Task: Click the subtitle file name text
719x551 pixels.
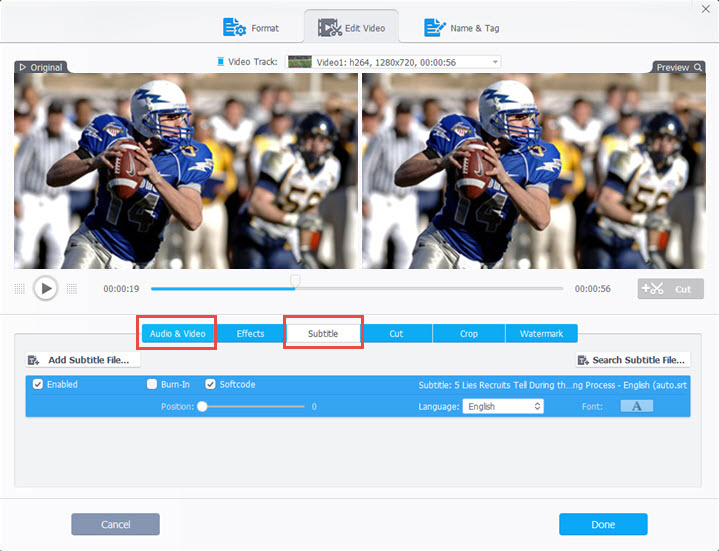Action: tap(553, 385)
